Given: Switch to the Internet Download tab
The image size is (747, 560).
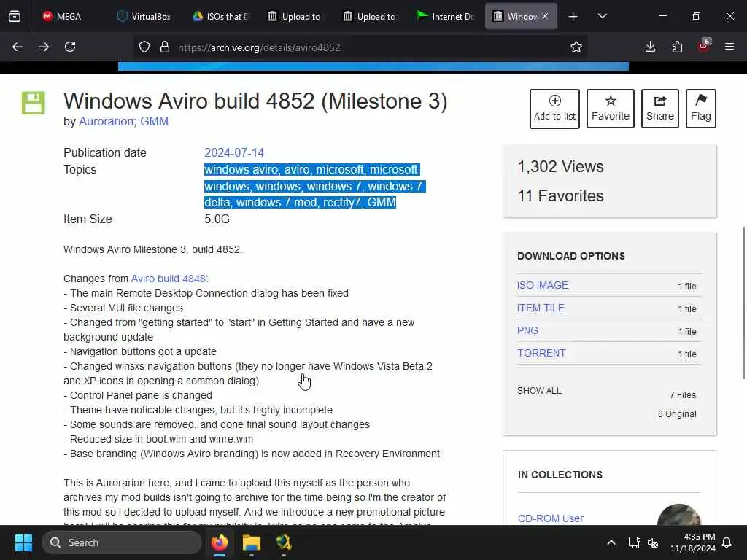Looking at the screenshot, I should 444,17.
